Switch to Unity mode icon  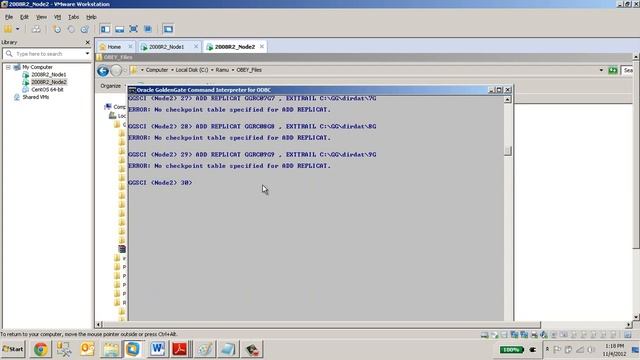[x=148, y=29]
